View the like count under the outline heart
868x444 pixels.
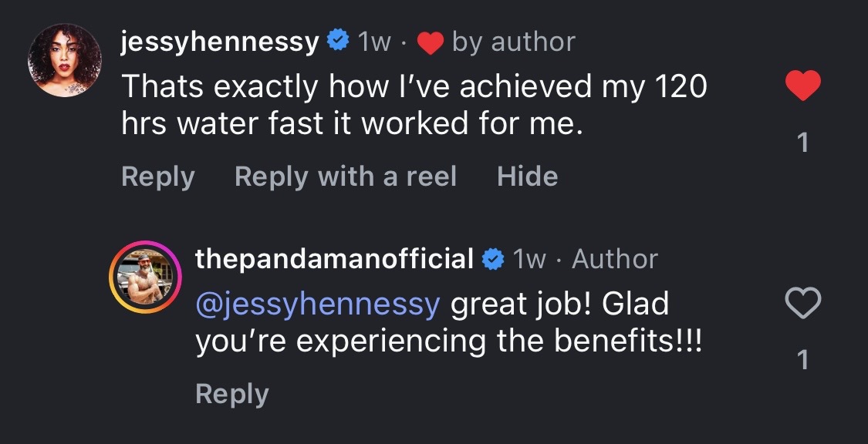[802, 360]
